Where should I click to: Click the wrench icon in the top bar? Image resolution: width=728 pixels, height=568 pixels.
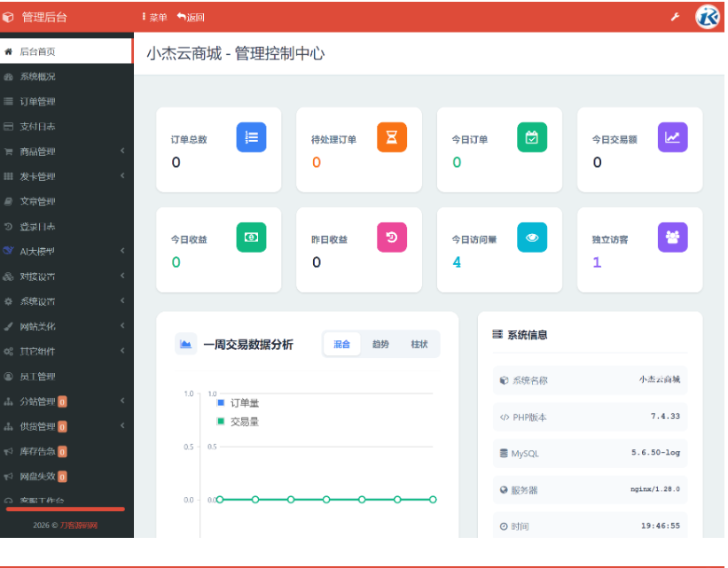pos(675,16)
